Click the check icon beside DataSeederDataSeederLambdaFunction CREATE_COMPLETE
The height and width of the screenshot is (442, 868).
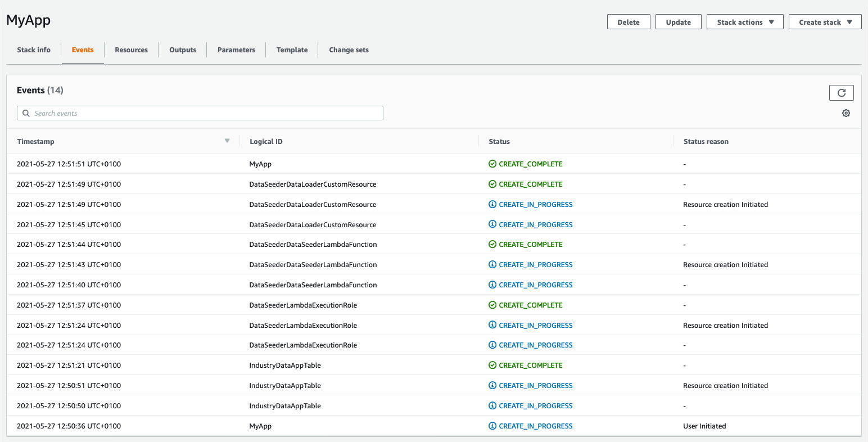[493, 244]
